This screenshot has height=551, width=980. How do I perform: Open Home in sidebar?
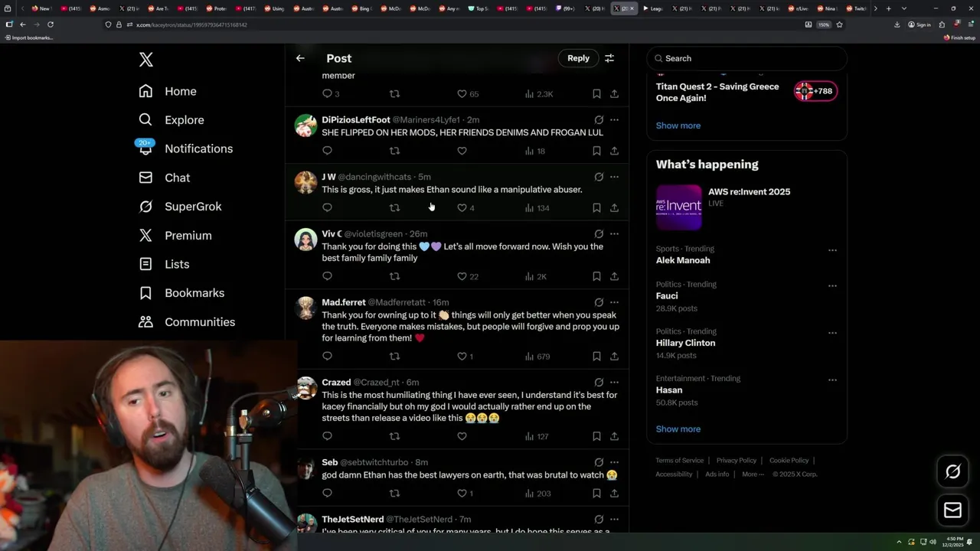[168, 91]
